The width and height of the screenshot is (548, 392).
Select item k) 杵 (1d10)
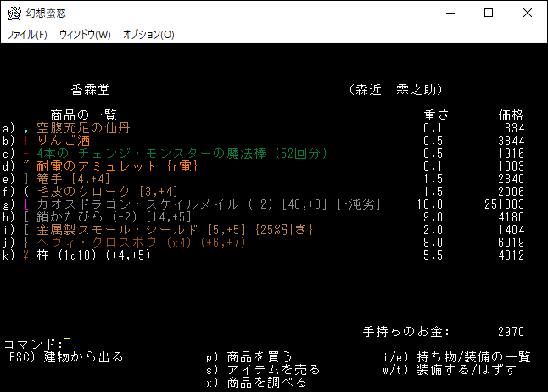point(92,255)
